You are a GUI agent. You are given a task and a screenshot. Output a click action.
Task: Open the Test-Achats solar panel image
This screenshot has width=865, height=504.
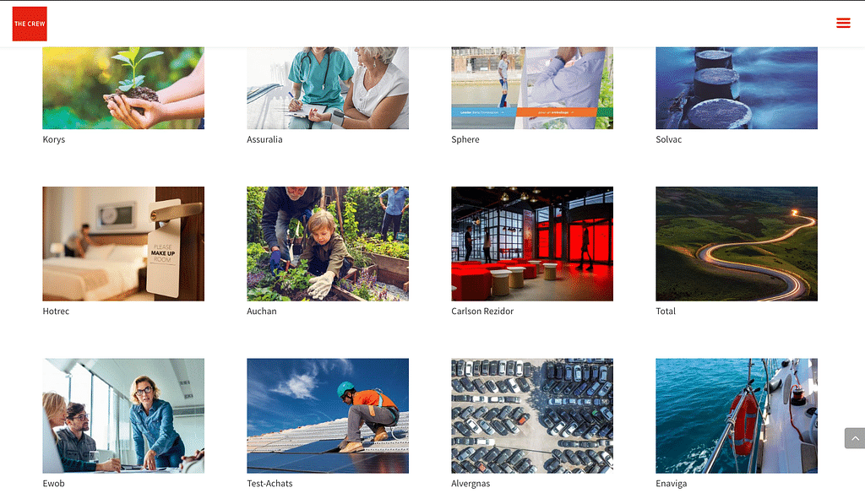pyautogui.click(x=328, y=415)
